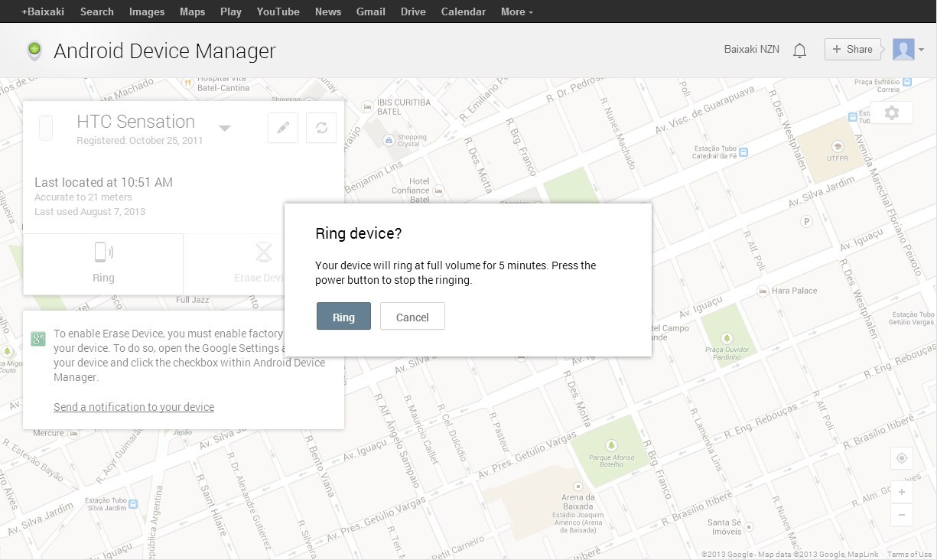
Task: Open Calendar in the Google bar
Action: pos(464,11)
